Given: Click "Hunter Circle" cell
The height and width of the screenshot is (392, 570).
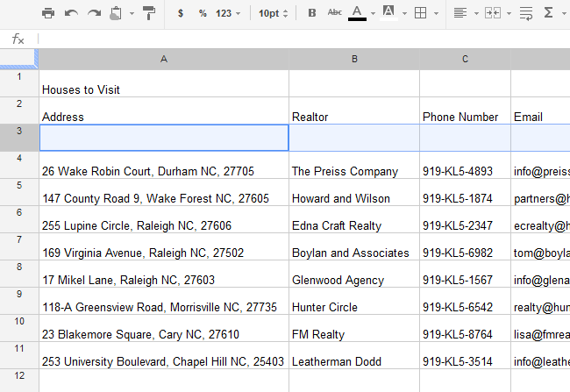Looking at the screenshot, I should click(x=354, y=301).
